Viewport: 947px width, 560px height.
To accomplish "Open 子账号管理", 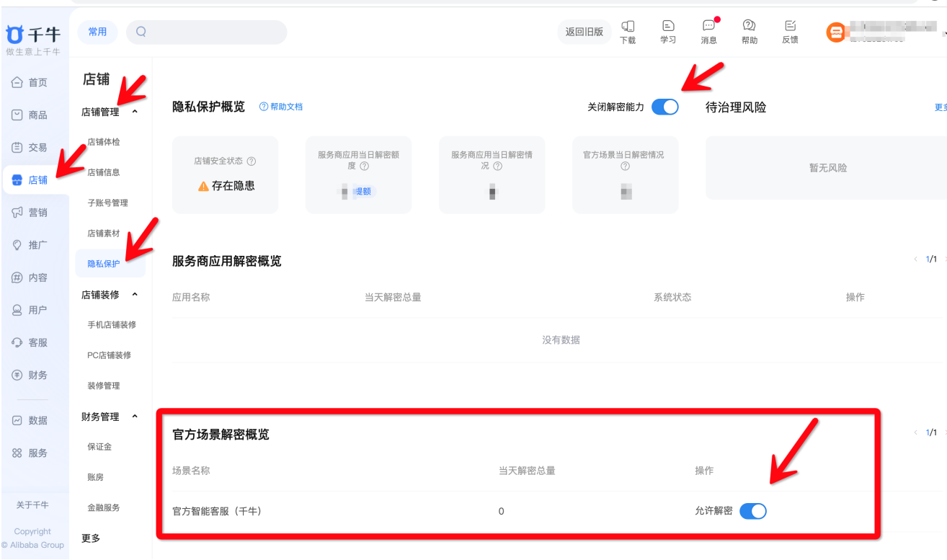I will 108,203.
